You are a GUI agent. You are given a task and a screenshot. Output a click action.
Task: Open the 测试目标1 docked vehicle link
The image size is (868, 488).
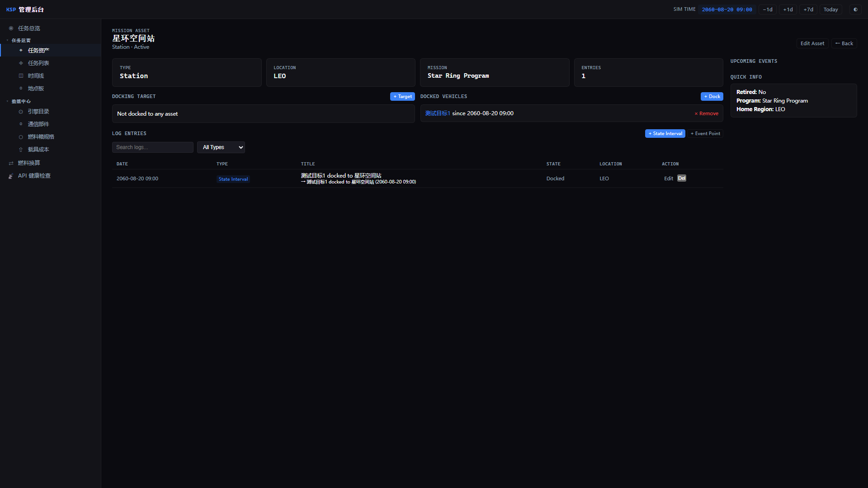438,113
